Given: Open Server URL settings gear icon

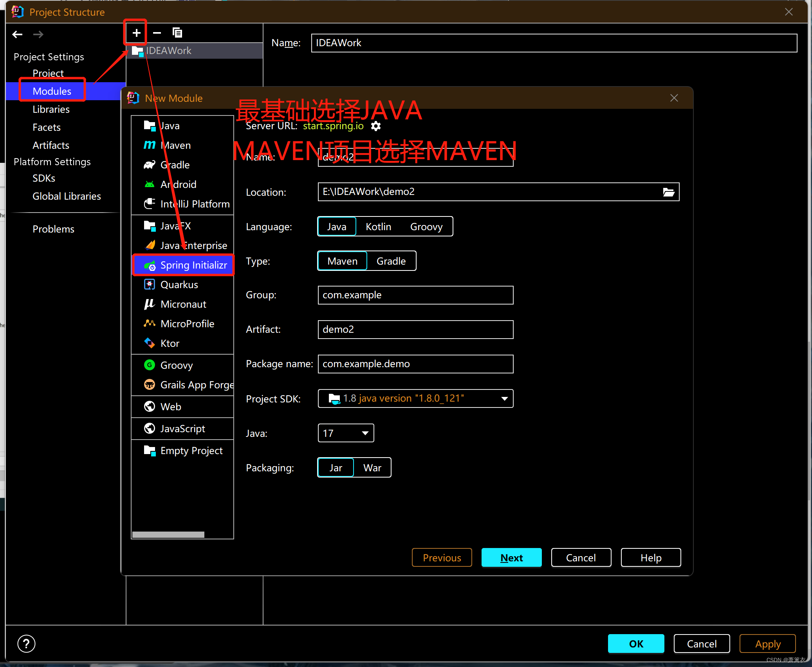Looking at the screenshot, I should coord(376,126).
